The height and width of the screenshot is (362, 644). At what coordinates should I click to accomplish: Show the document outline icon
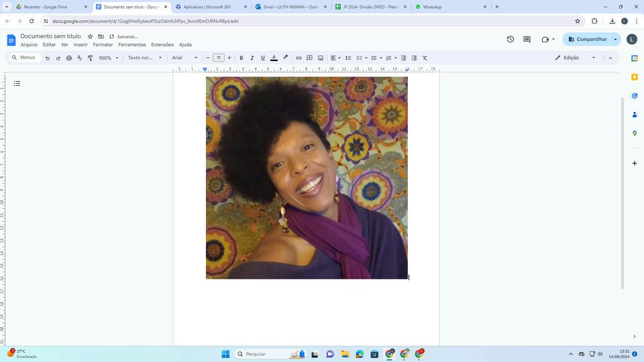coord(17,84)
